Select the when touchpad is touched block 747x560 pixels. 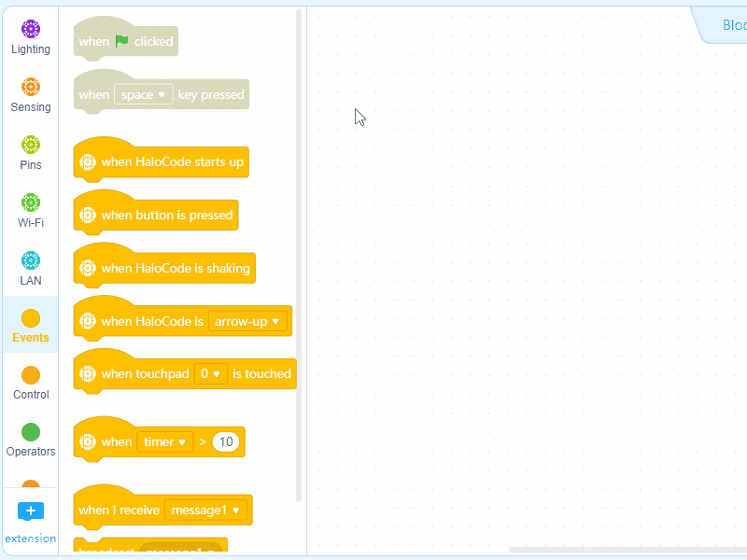tap(185, 371)
